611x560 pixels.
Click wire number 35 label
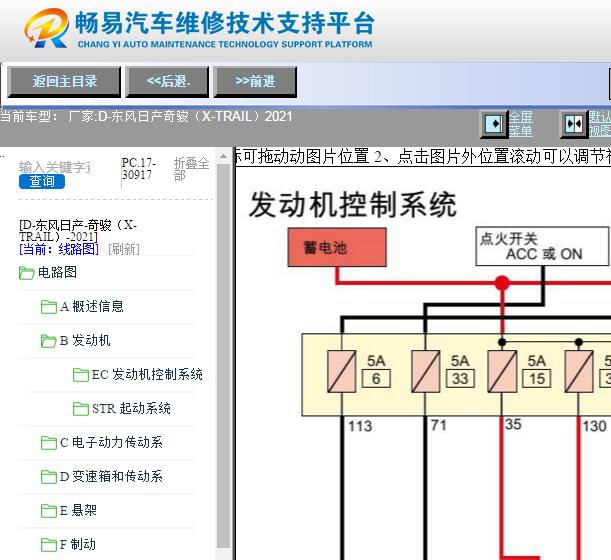[513, 424]
